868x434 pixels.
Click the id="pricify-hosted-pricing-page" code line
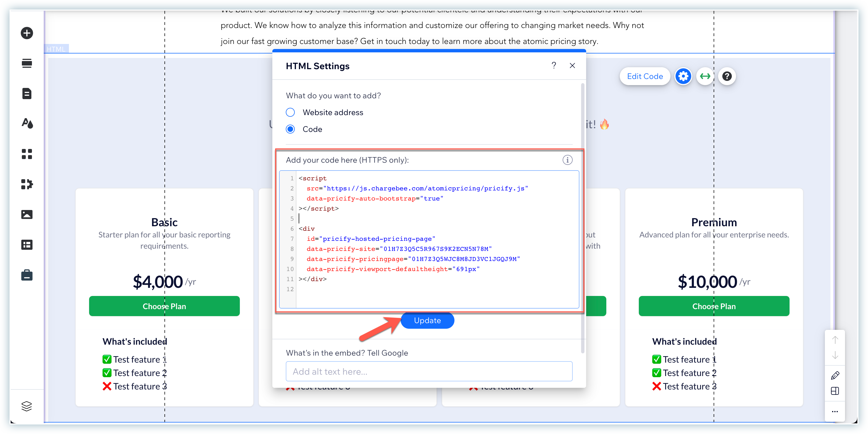(x=371, y=239)
